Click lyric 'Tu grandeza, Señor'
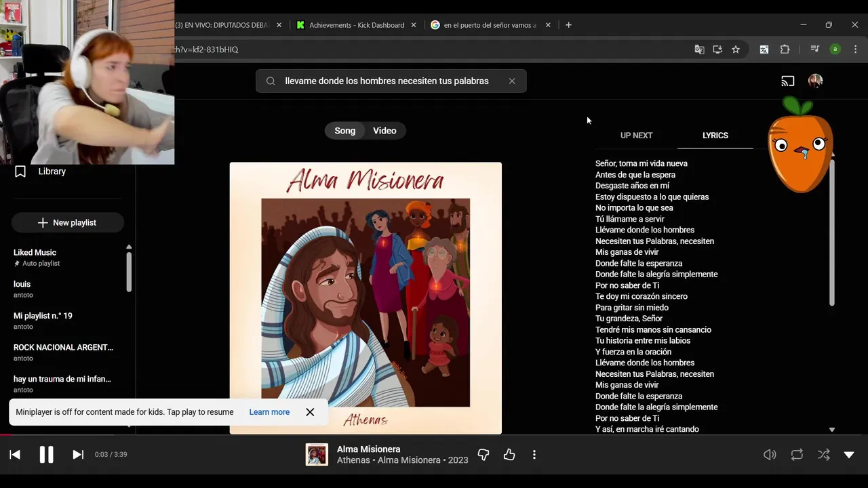The image size is (868, 488). [x=629, y=319]
